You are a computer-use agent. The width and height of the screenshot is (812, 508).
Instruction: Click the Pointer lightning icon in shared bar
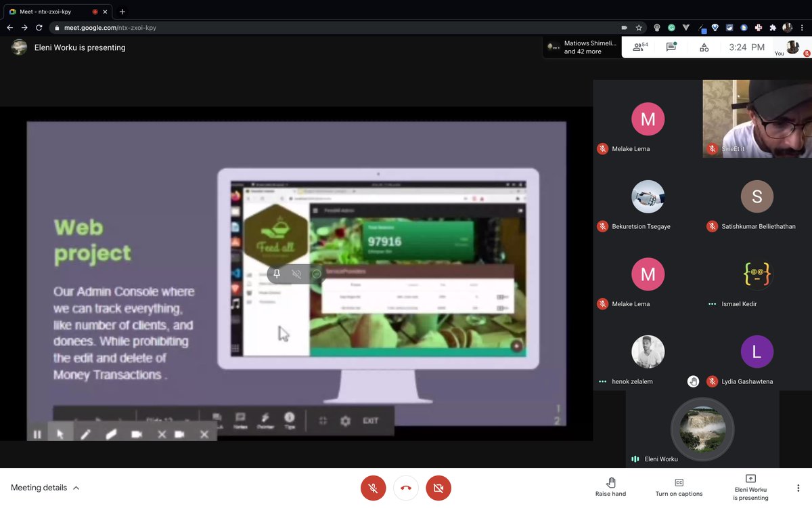click(x=265, y=421)
